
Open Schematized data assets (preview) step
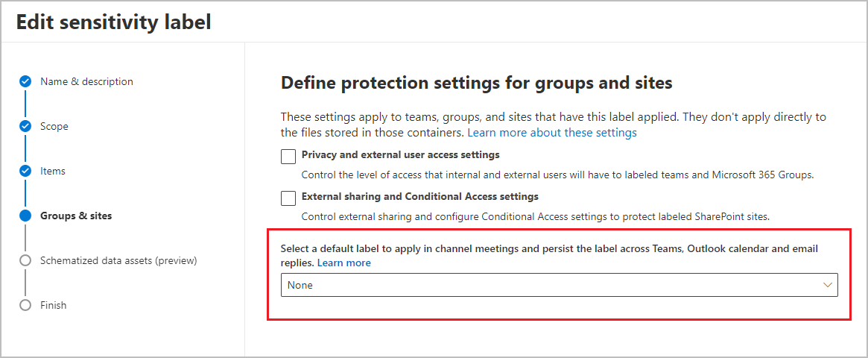pos(118,260)
